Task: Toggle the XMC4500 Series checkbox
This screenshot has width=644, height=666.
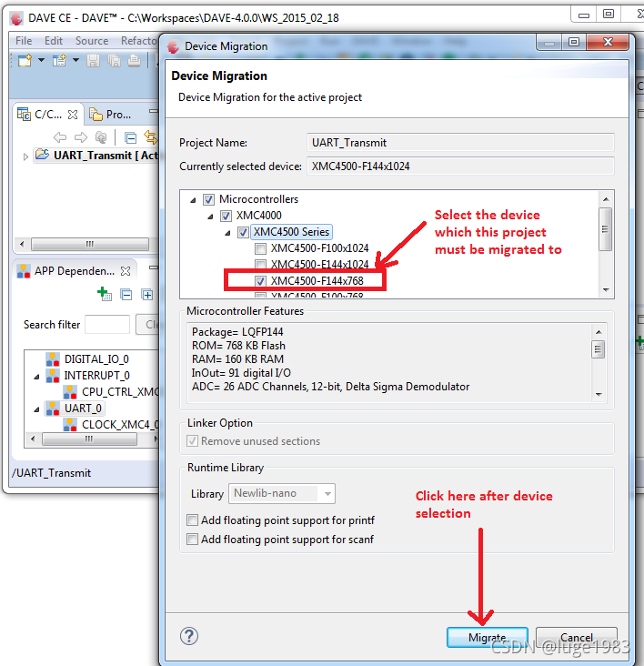Action: 243,232
